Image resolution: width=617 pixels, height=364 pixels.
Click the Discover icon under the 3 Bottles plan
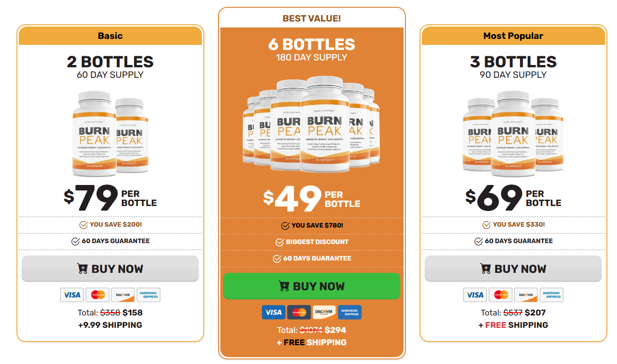click(526, 295)
